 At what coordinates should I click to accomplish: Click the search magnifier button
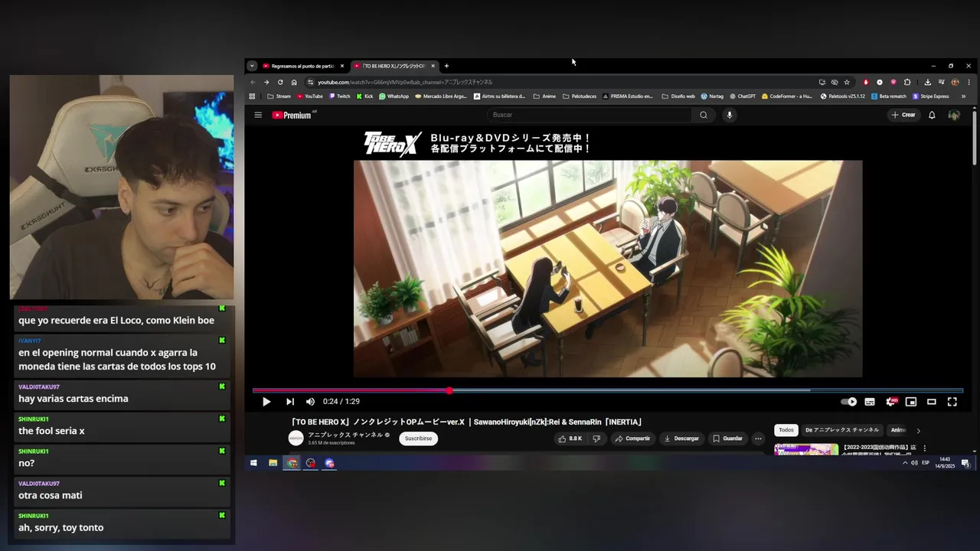coord(704,115)
